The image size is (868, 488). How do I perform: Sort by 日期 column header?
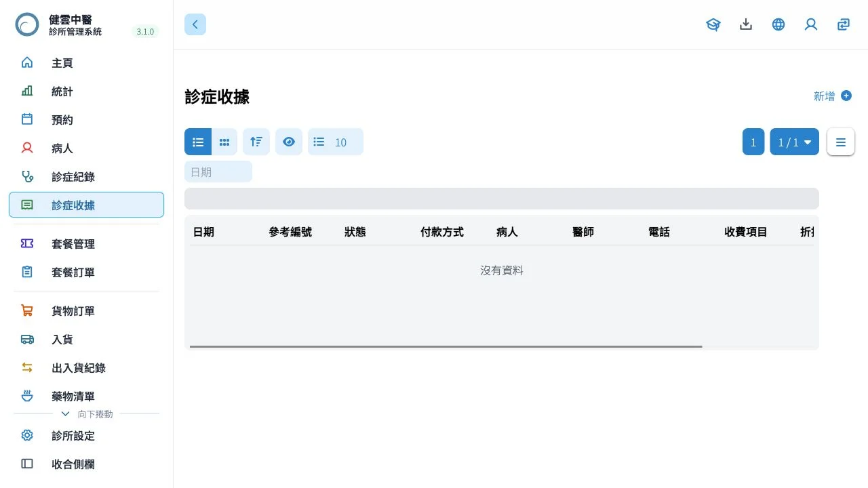pos(203,232)
